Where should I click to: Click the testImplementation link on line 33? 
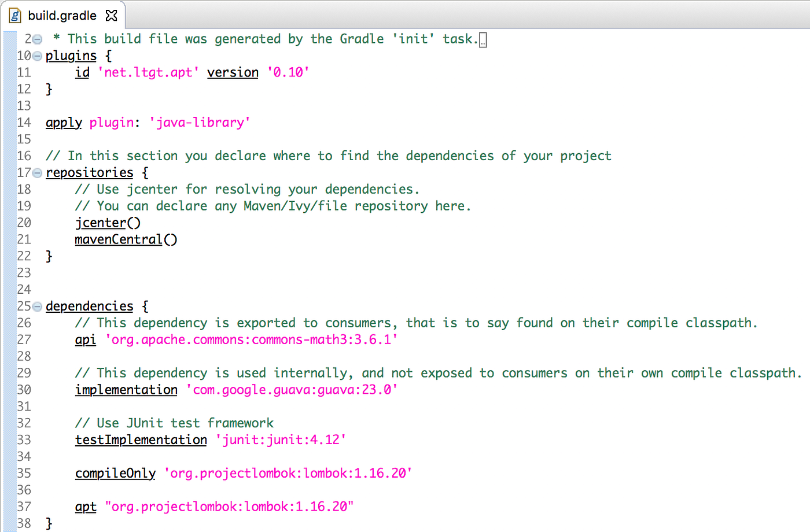click(x=141, y=440)
